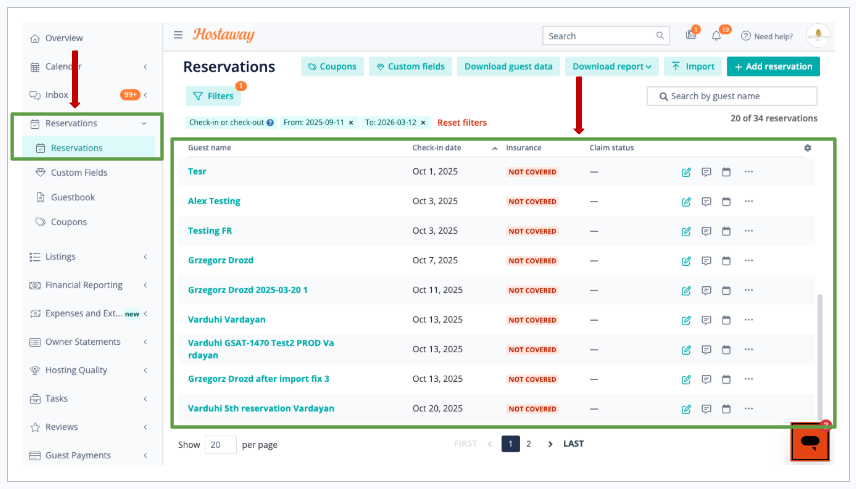Click the Search by guest name field
The image size is (856, 489).
(732, 96)
